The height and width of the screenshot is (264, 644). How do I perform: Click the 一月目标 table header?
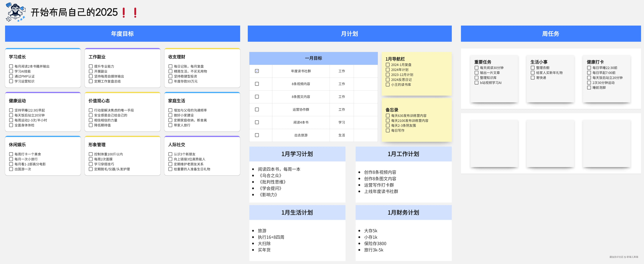pyautogui.click(x=313, y=58)
